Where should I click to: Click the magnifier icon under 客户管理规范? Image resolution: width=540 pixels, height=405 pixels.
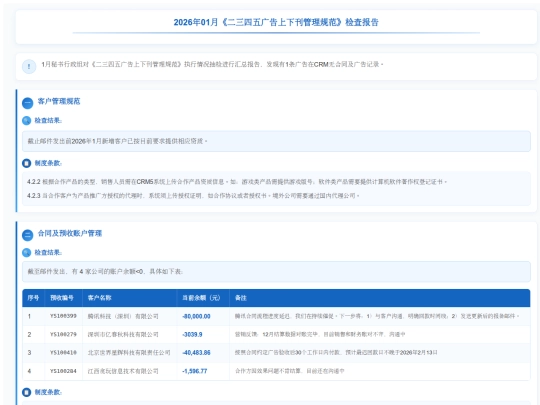[27, 121]
